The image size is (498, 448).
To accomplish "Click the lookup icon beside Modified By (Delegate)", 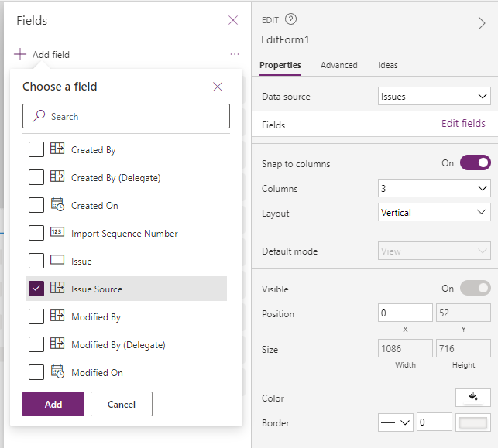I will 57,344.
